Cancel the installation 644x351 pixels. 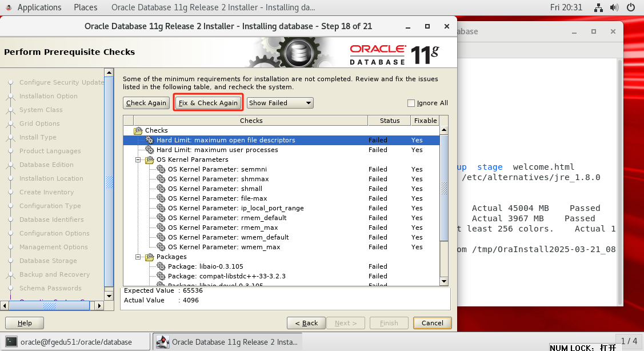pyautogui.click(x=433, y=323)
